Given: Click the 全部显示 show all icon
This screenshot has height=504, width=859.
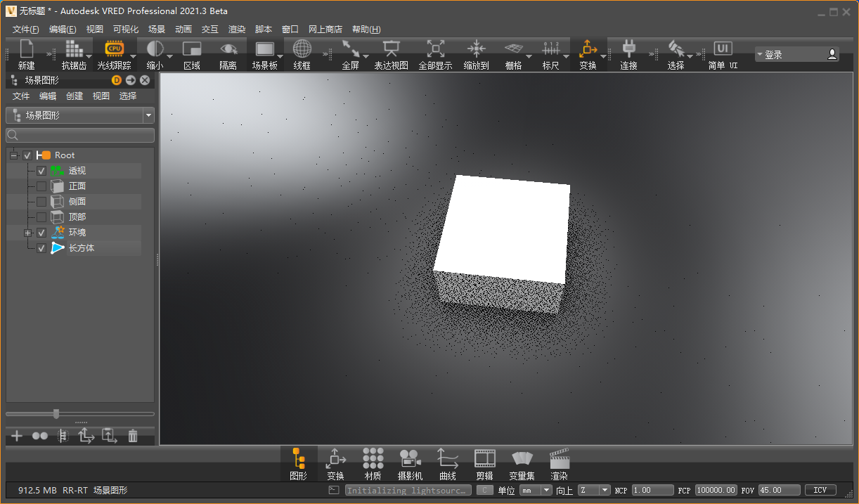Looking at the screenshot, I should pyautogui.click(x=435, y=49).
